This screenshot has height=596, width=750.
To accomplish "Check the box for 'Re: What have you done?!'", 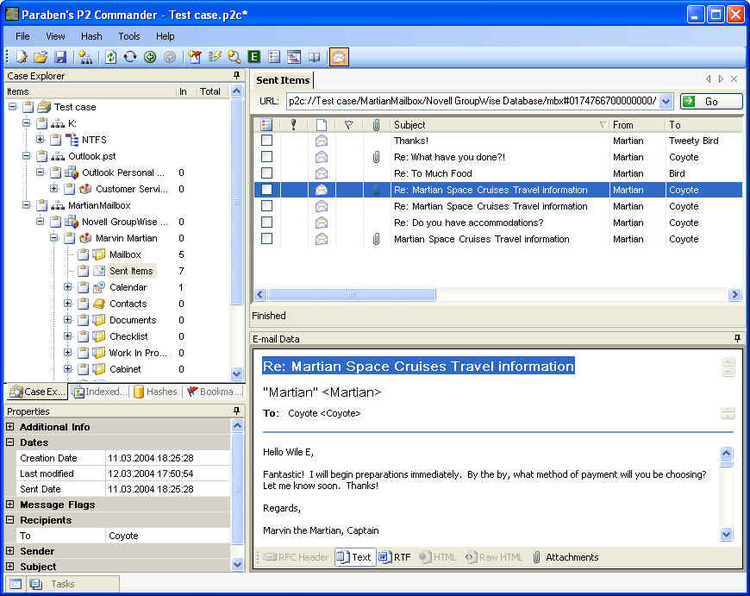I will (x=267, y=157).
